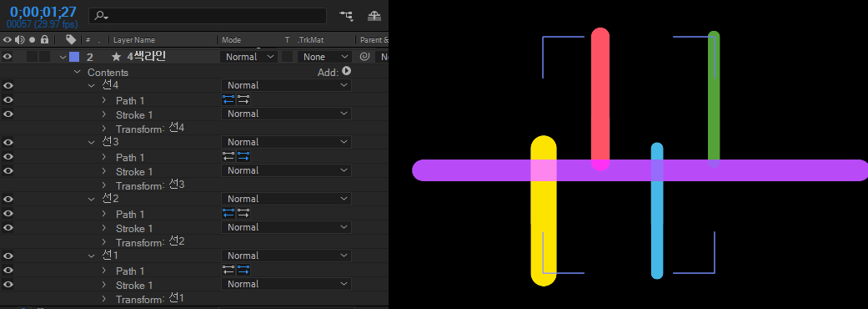Toggle Preserve Transparency checkbox for 4색라인
This screenshot has height=309, width=868.
point(288,57)
